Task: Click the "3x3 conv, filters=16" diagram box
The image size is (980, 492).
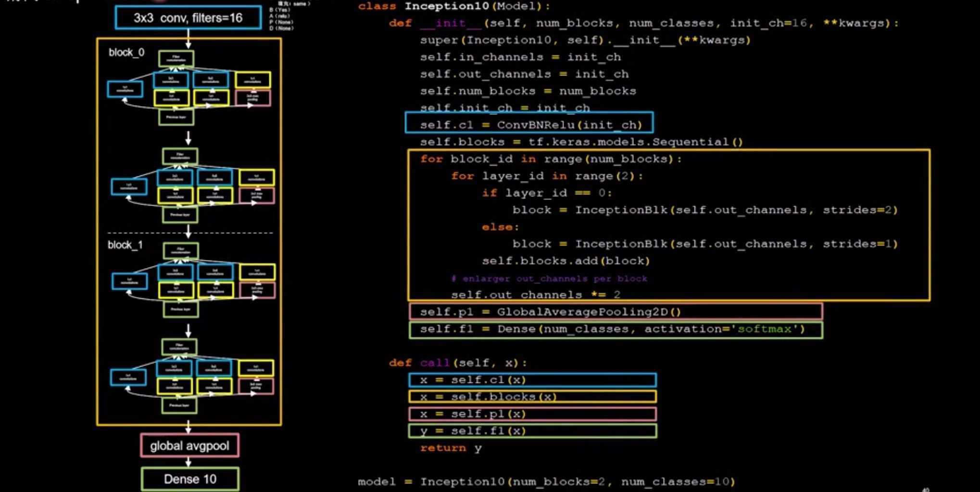Action: (188, 18)
